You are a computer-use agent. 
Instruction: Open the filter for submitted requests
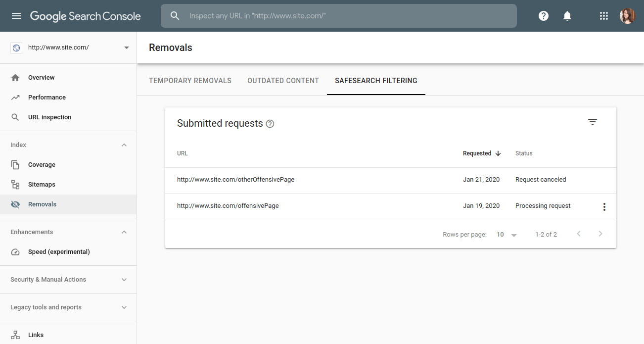coord(592,121)
